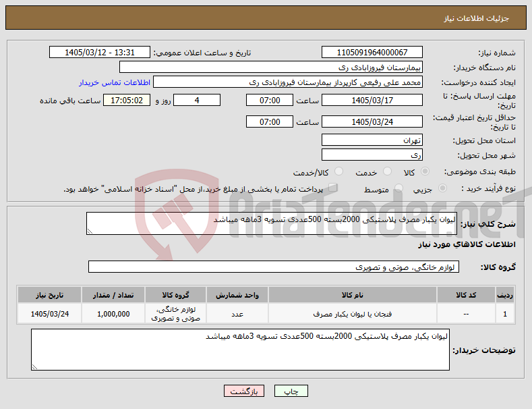This screenshot has height=409, width=532.
Task: Click the resize handle of توضیحات خریدار textarea
Action: point(34,367)
